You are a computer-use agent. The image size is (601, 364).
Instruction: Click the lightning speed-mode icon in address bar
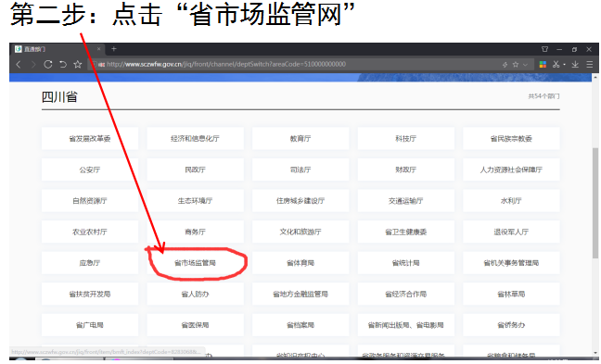coord(505,64)
